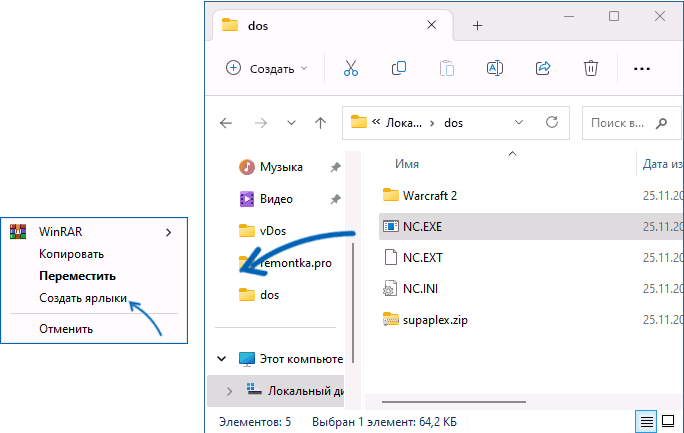Click the Cut scissors icon
Screen dimensions: 684x433
350,68
